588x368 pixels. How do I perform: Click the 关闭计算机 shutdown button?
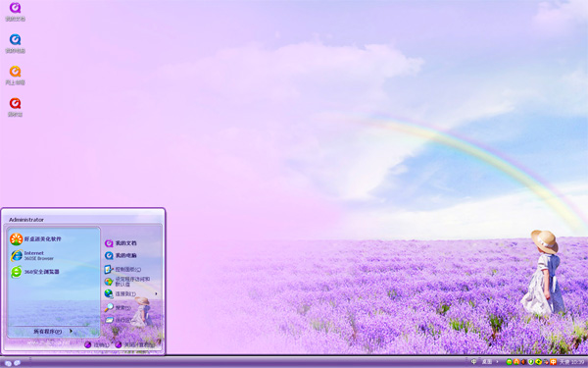135,344
